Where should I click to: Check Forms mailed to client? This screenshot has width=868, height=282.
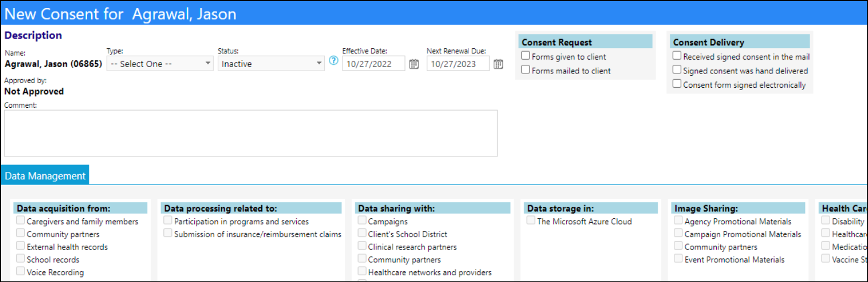click(525, 69)
